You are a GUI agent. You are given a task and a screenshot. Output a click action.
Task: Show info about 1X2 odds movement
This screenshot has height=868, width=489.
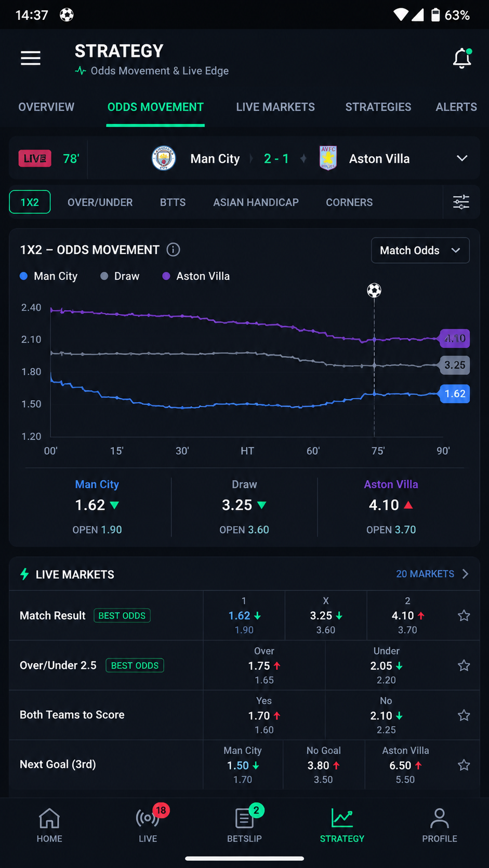[173, 250]
